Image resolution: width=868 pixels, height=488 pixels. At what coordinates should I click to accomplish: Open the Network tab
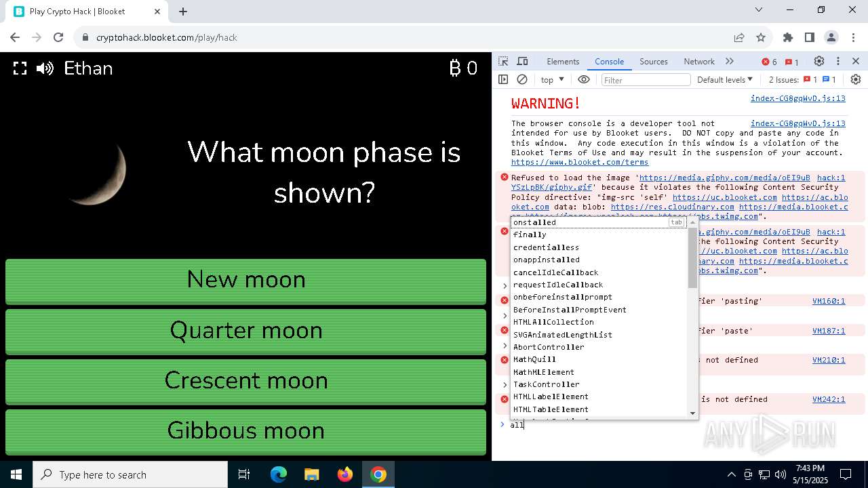[699, 61]
